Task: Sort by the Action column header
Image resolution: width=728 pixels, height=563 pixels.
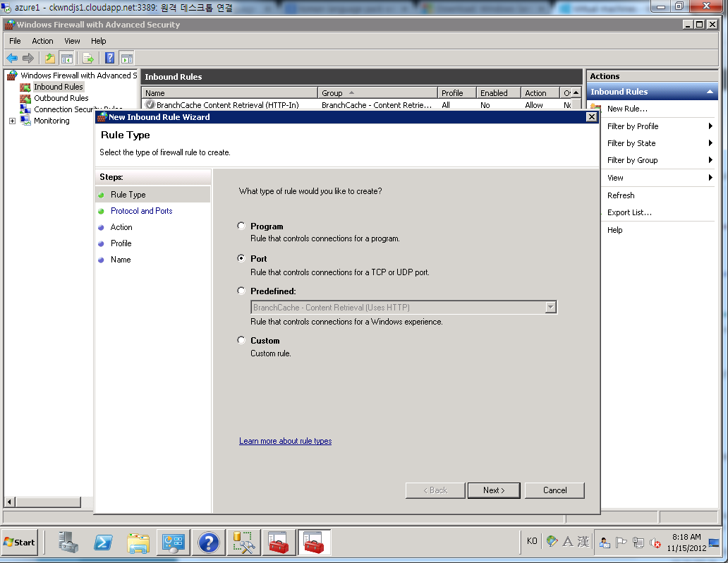Action: pyautogui.click(x=540, y=93)
